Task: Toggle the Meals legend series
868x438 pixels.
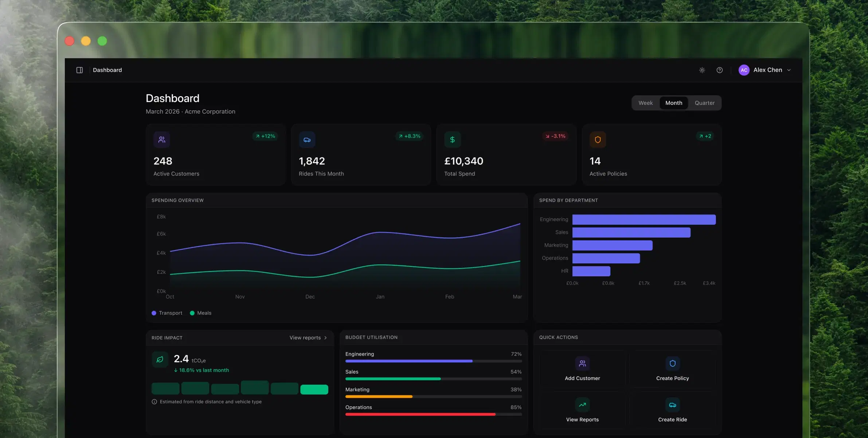Action: point(201,313)
